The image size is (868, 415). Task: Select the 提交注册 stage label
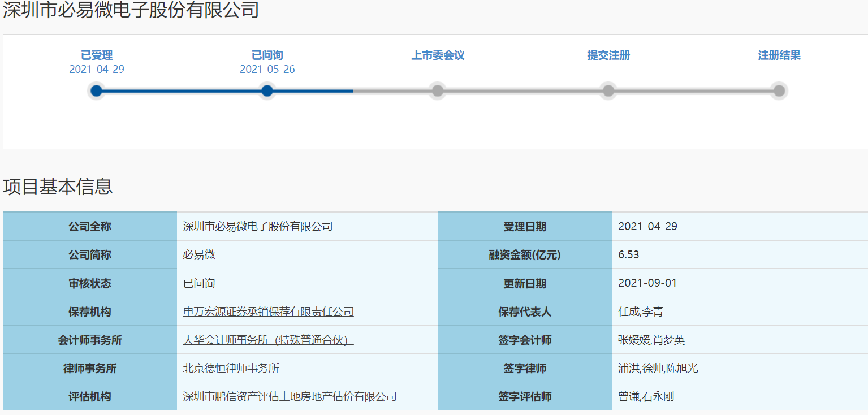[608, 55]
